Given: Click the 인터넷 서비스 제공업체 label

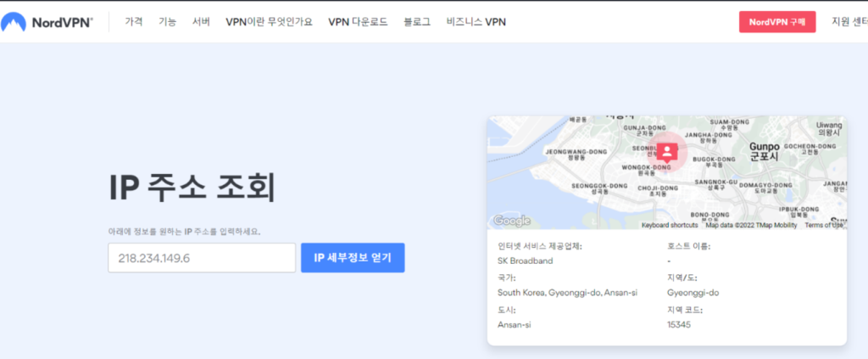Looking at the screenshot, I should click(x=540, y=246).
